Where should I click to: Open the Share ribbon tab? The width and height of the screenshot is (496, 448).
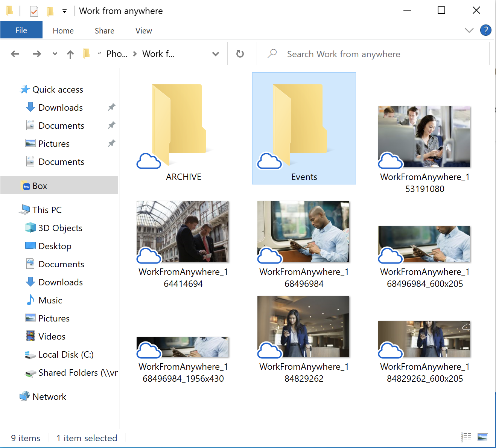tap(104, 30)
